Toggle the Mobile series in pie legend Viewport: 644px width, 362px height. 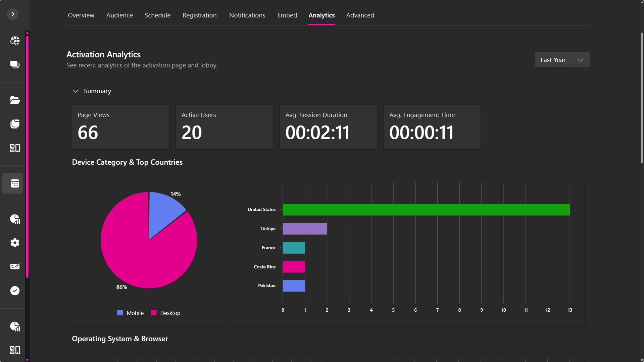point(131,313)
